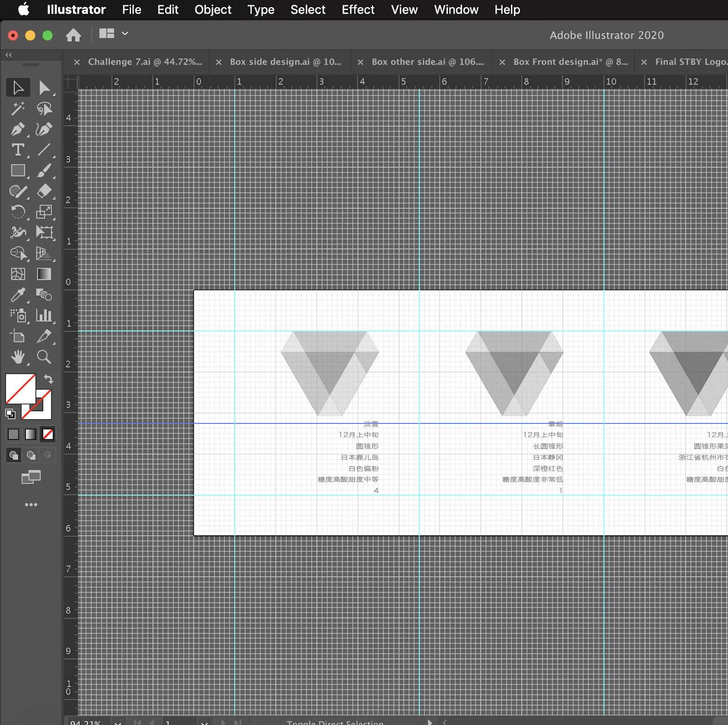
Task: Pick the Eyedropper tool
Action: (18, 295)
